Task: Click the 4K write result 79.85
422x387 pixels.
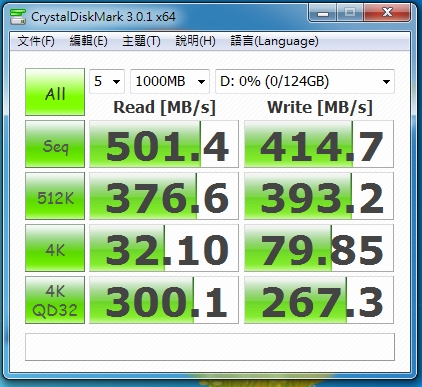Action: (319, 248)
